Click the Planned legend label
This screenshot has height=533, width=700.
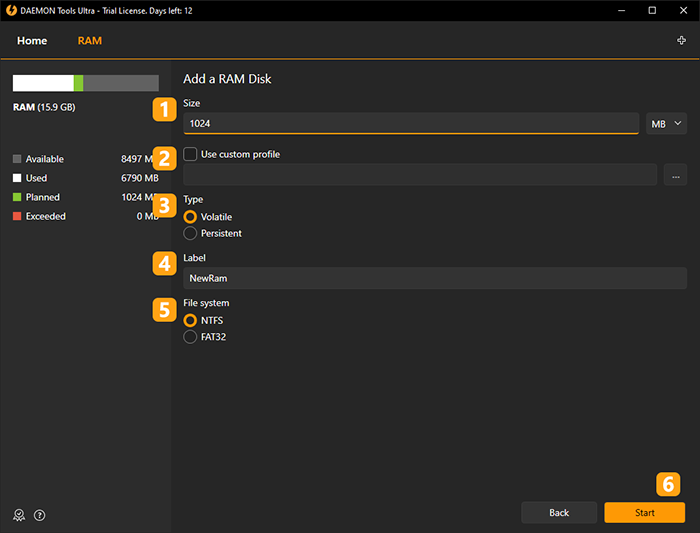[x=43, y=197]
